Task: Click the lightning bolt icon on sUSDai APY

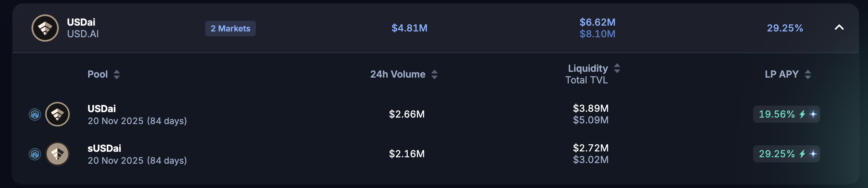Action: (802, 154)
